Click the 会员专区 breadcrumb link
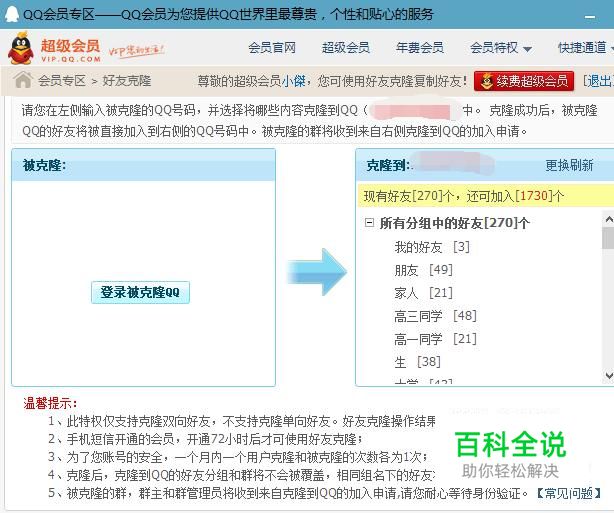Screen dimensions: 614x513 click(x=61, y=81)
